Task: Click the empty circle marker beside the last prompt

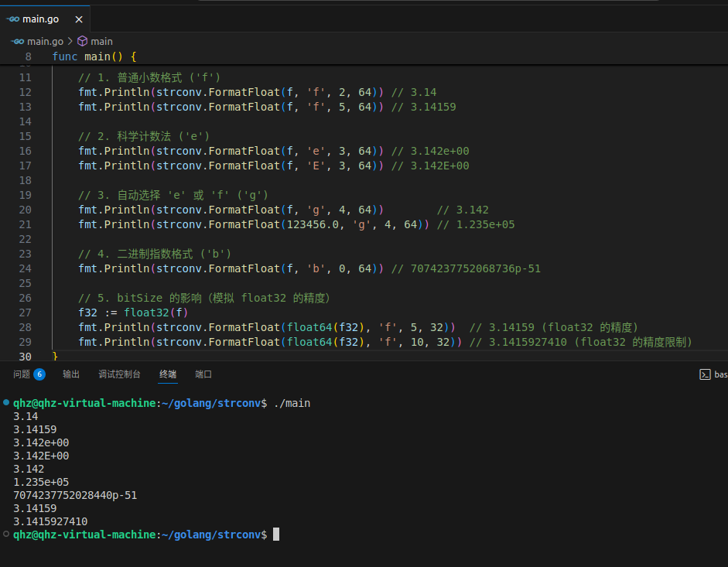Action: (6, 534)
